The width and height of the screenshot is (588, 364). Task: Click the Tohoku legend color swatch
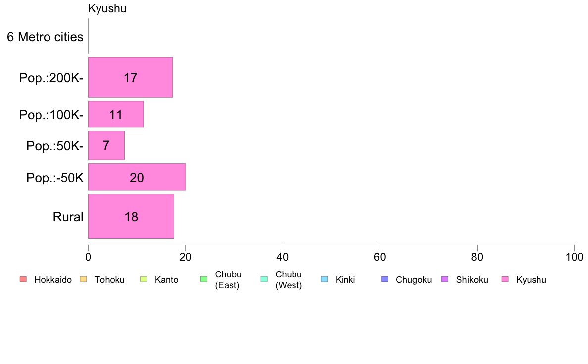[83, 279]
